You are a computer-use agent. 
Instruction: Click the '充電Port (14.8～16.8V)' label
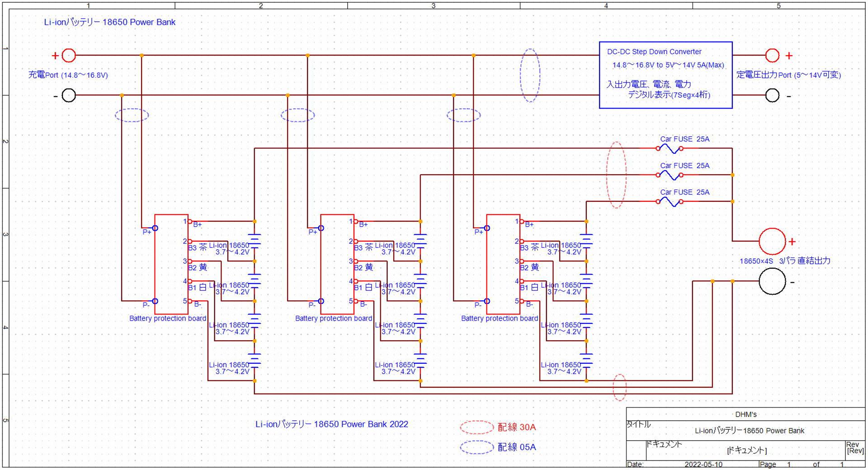coord(68,75)
